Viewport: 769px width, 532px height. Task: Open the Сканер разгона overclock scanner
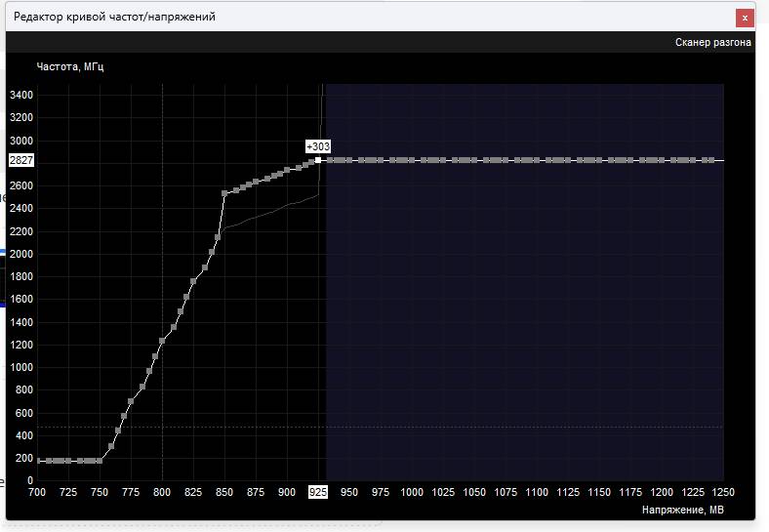point(712,42)
